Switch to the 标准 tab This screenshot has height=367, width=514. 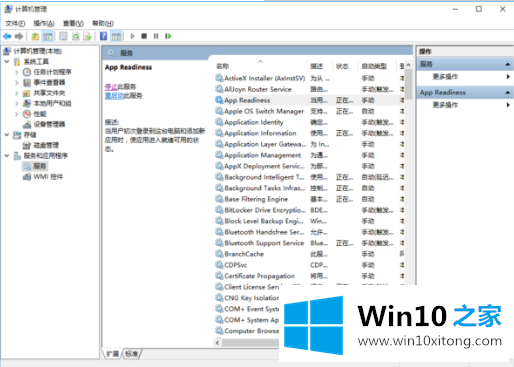click(132, 354)
